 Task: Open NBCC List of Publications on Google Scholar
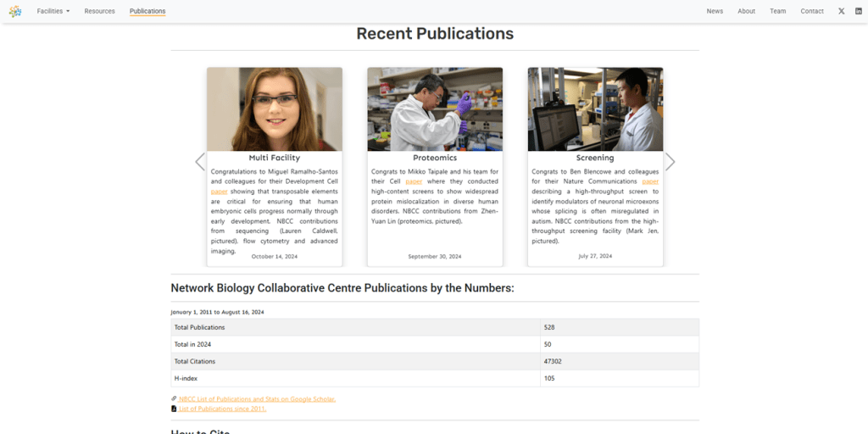click(x=257, y=398)
